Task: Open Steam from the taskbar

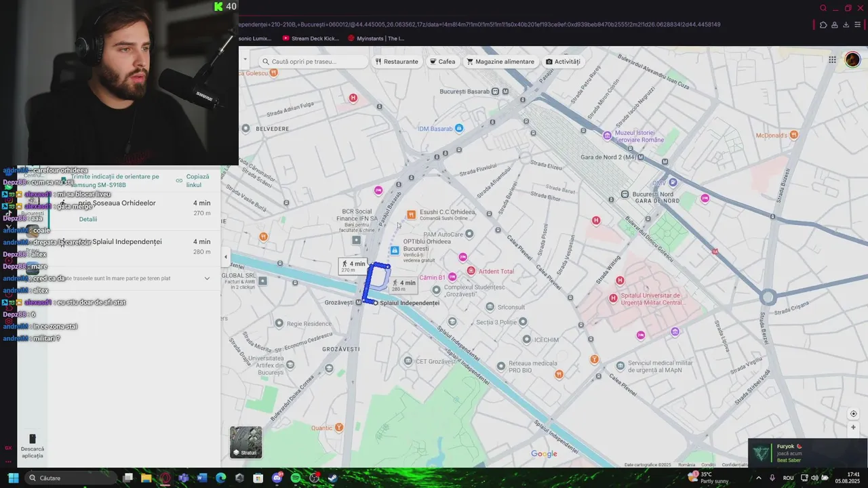Action: coord(333,478)
